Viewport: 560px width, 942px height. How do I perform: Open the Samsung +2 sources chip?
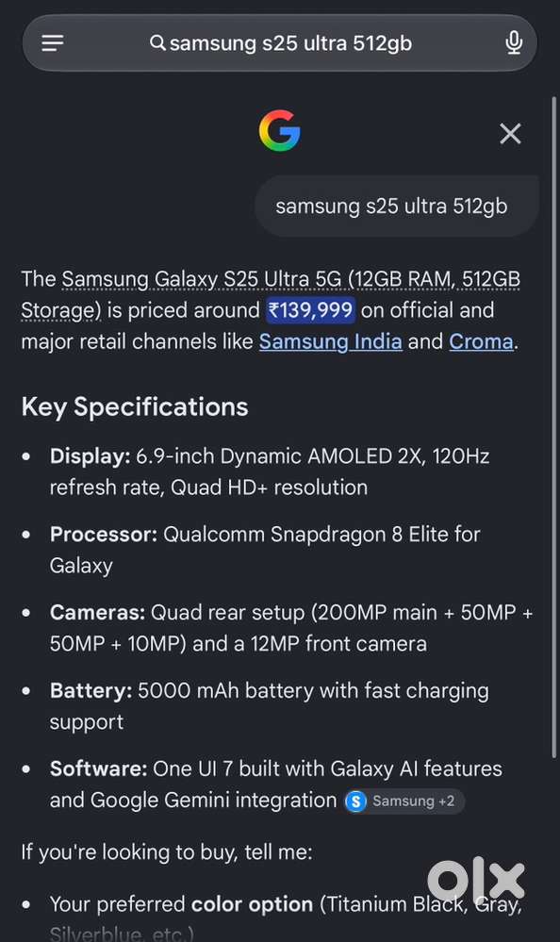[x=404, y=801]
